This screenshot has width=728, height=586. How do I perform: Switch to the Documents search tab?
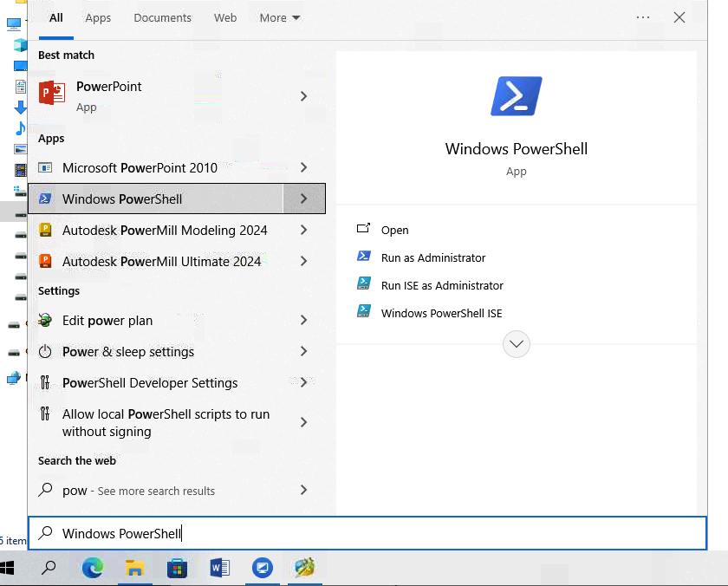(163, 17)
